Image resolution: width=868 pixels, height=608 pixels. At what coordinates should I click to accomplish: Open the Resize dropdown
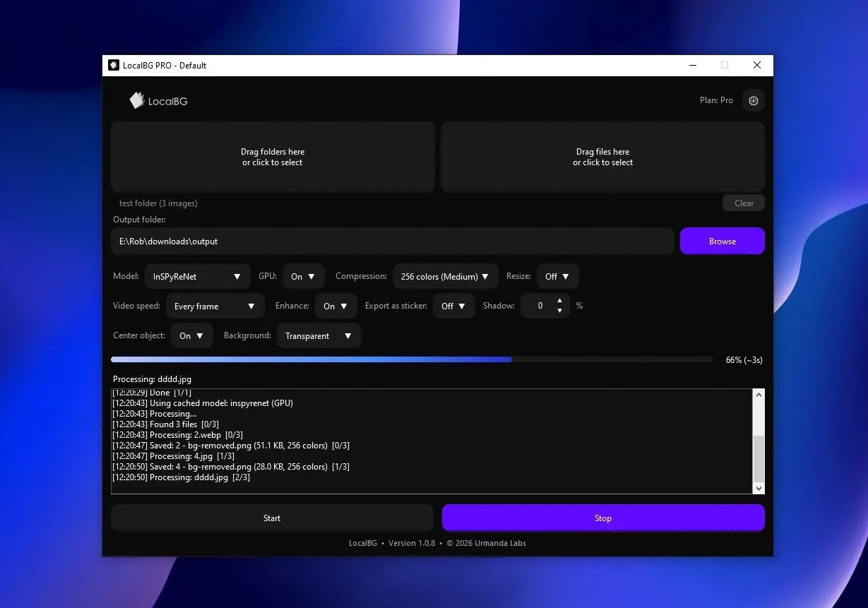[x=558, y=276]
